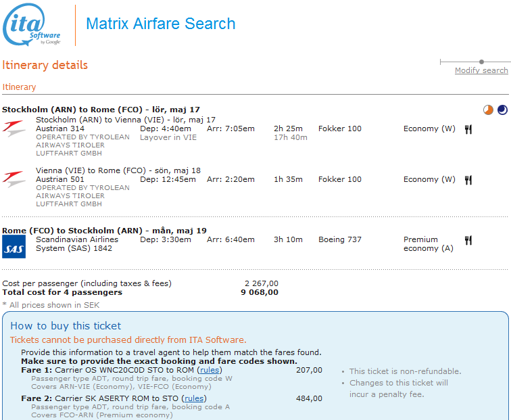The height and width of the screenshot is (420, 511).
Task: Click the meal icon for SAS 1842
Action: [x=468, y=240]
